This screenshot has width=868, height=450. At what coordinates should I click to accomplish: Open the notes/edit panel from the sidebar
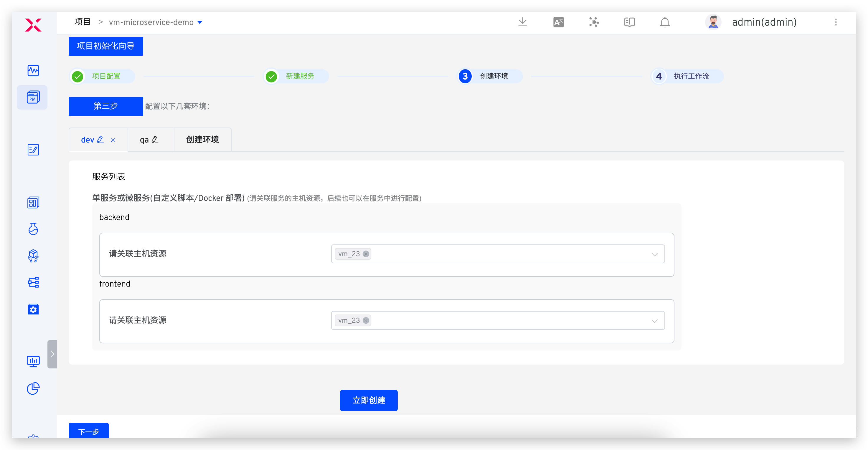click(33, 150)
